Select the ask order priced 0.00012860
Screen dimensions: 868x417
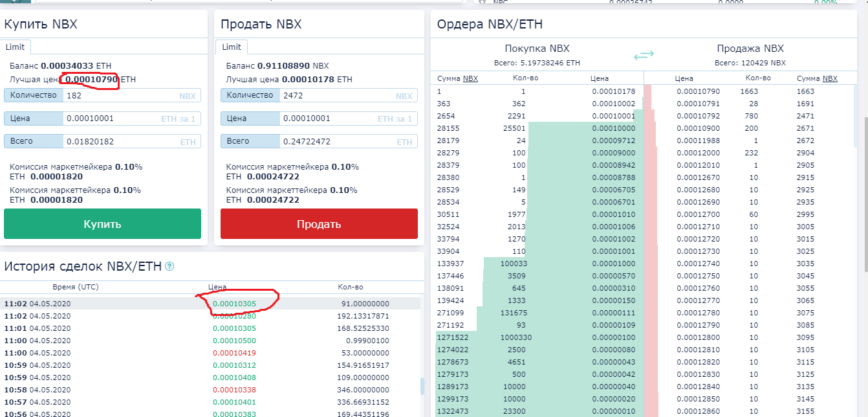749,411
